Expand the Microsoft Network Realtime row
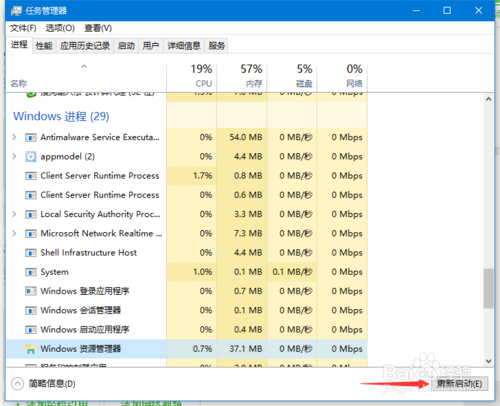Image resolution: width=500 pixels, height=406 pixels. [x=14, y=233]
